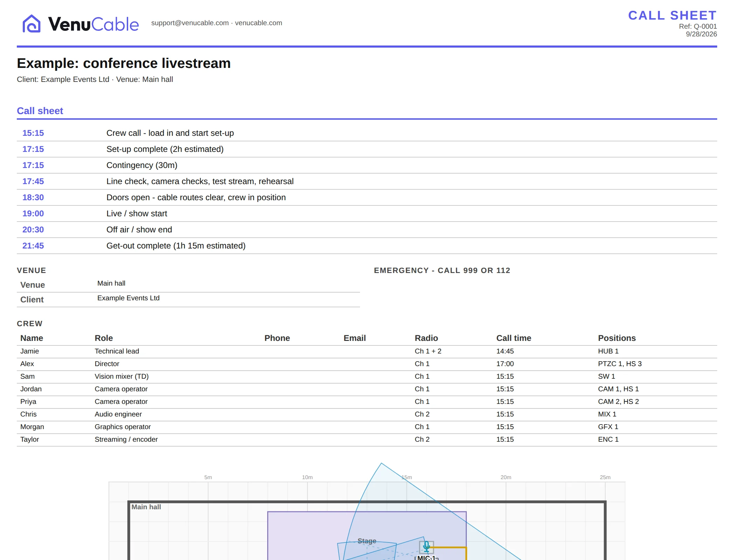Click the Emergency call 999 or 112 heading
Viewport: 734px width, 560px height.
coord(442,271)
